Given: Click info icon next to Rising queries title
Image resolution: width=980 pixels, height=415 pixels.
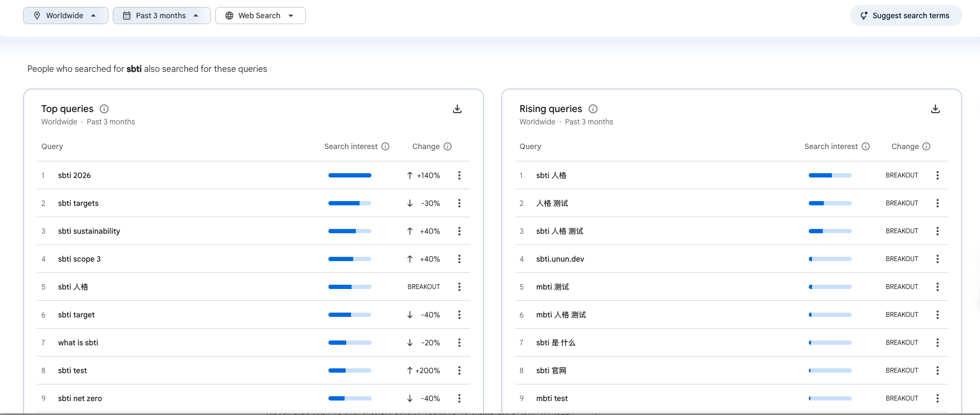Looking at the screenshot, I should pos(593,109).
